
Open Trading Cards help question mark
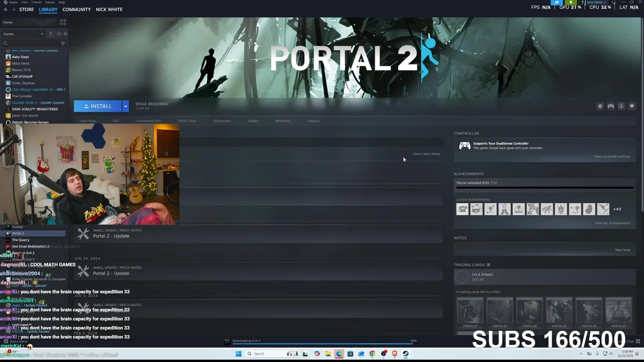(488, 265)
